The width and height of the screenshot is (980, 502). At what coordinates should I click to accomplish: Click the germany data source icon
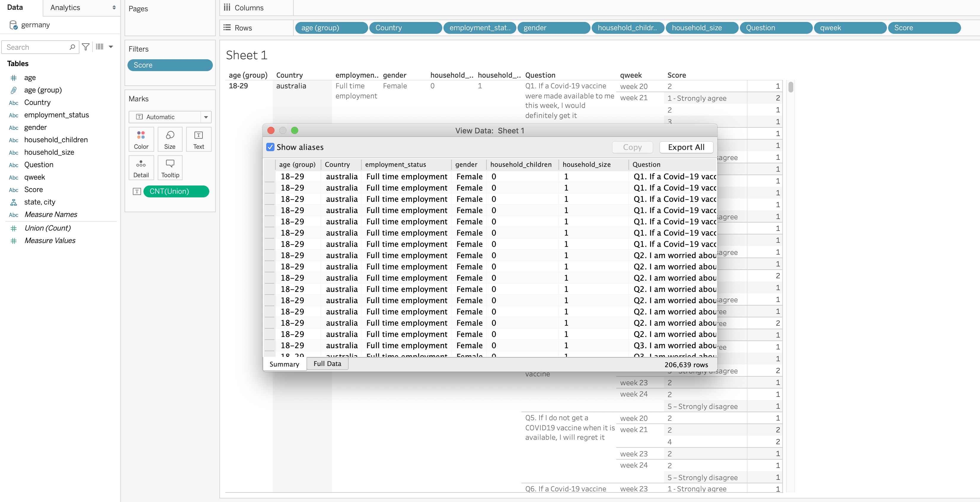pos(13,25)
